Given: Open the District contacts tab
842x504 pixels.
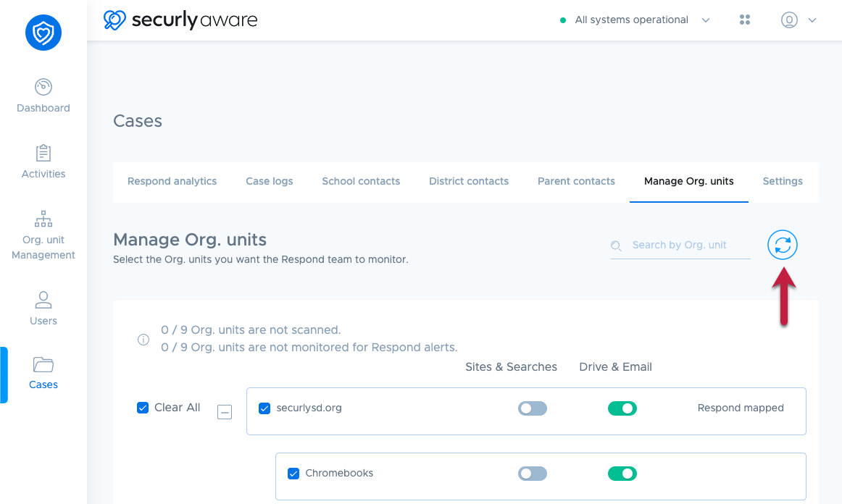Looking at the screenshot, I should [x=469, y=182].
